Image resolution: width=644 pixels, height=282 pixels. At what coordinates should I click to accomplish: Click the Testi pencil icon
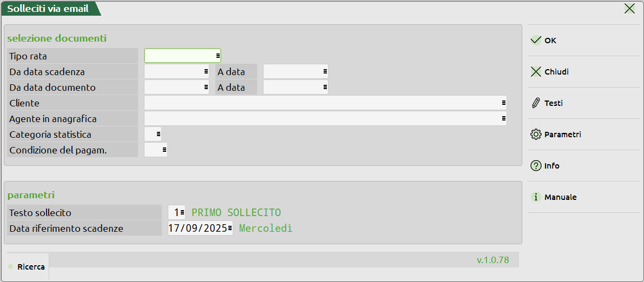point(536,103)
